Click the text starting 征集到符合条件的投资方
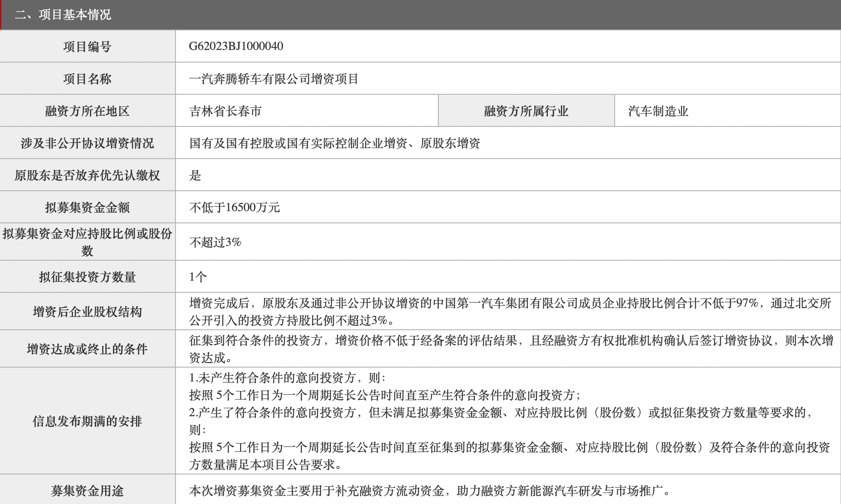 (x=511, y=349)
